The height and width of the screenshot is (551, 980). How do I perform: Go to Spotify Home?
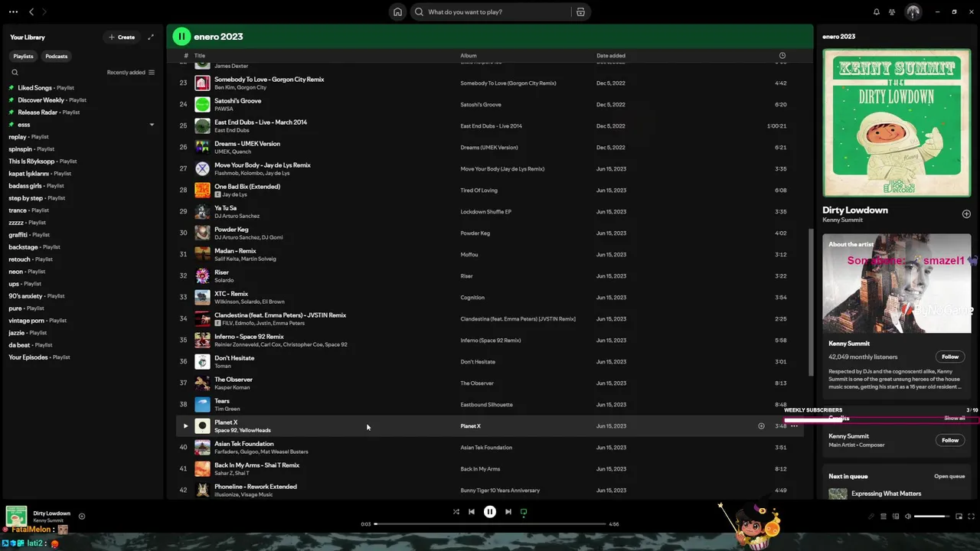397,11
